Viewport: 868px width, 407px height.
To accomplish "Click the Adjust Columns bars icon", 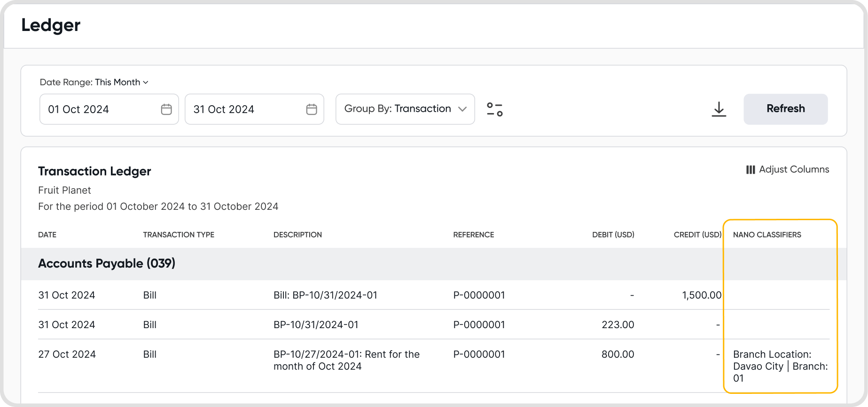I will [751, 169].
